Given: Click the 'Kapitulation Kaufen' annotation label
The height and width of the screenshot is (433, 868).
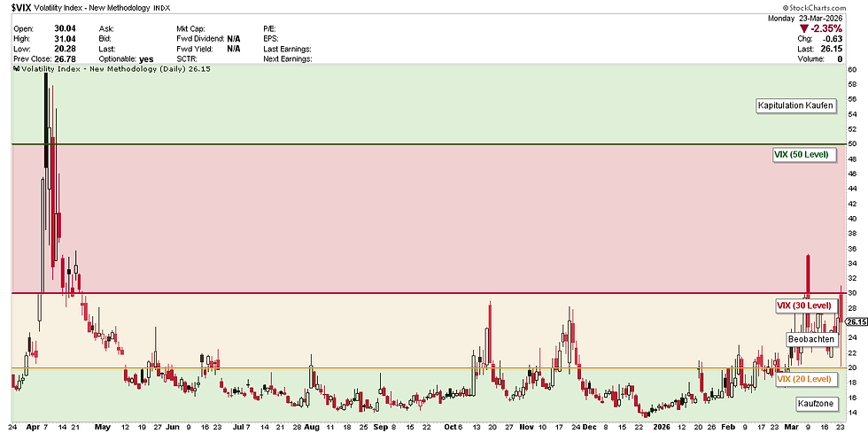Looking at the screenshot, I should (x=794, y=105).
